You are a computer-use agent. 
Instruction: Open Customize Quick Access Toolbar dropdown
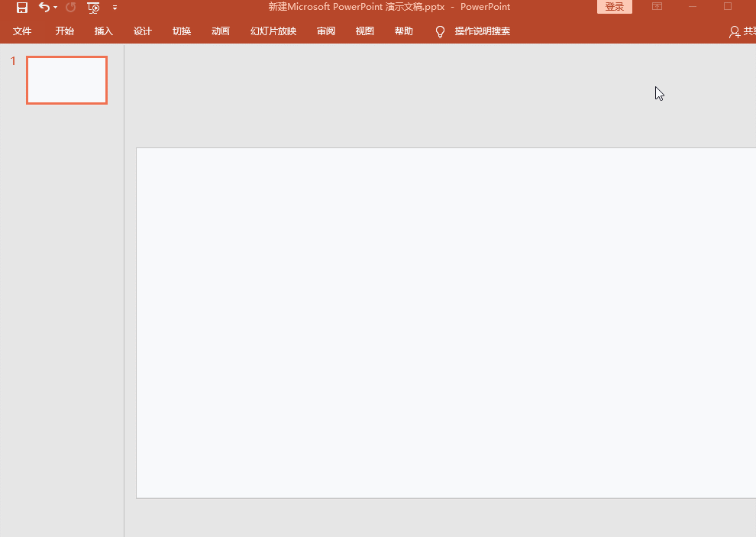115,8
